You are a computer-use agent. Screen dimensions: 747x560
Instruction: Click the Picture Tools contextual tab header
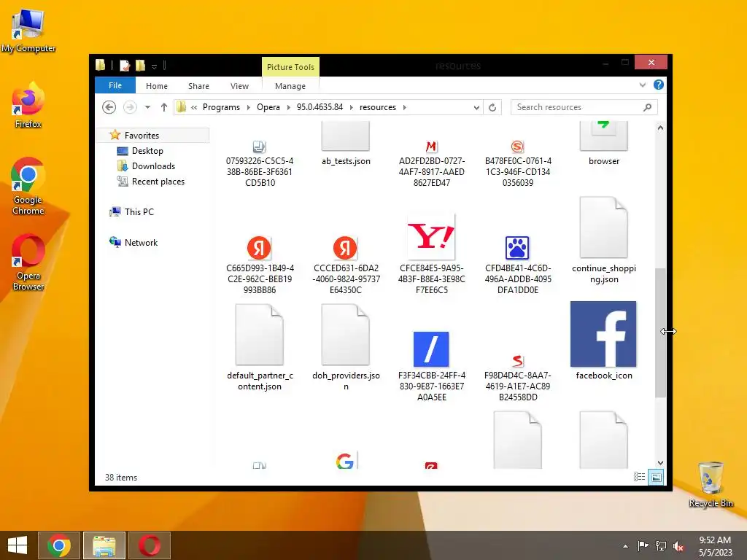(x=290, y=67)
